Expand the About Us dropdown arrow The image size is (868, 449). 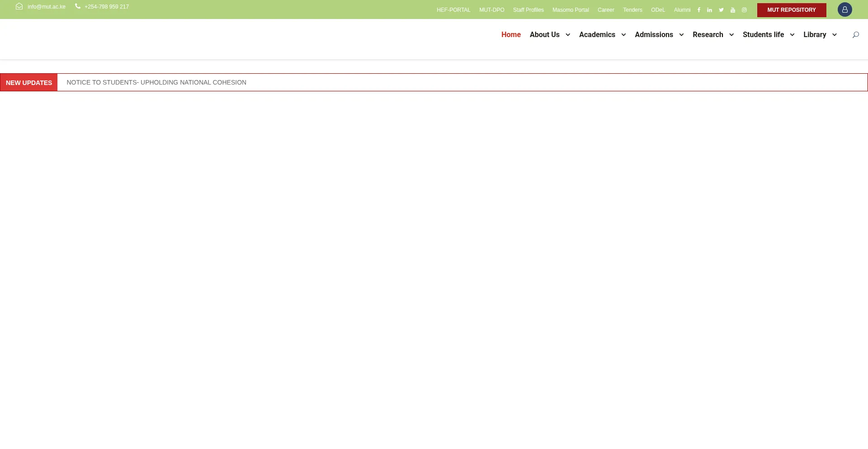click(568, 35)
